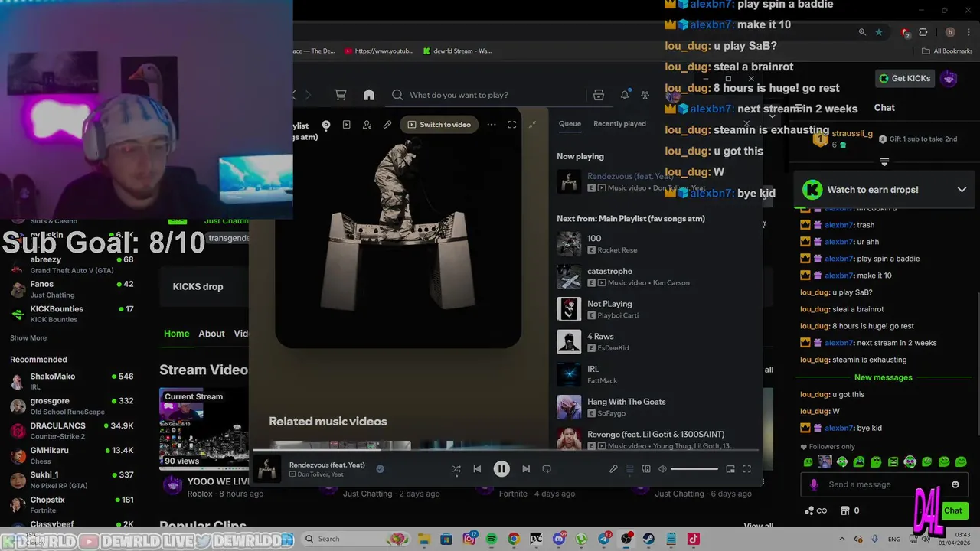Open All Bookmarks folder
Viewport: 980px width, 551px height.
point(947,51)
